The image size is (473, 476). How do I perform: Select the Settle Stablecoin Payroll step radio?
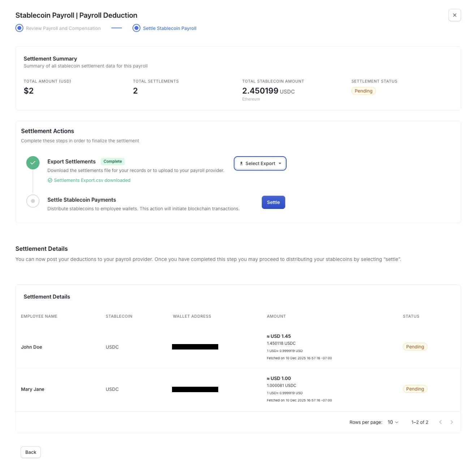coord(136,28)
